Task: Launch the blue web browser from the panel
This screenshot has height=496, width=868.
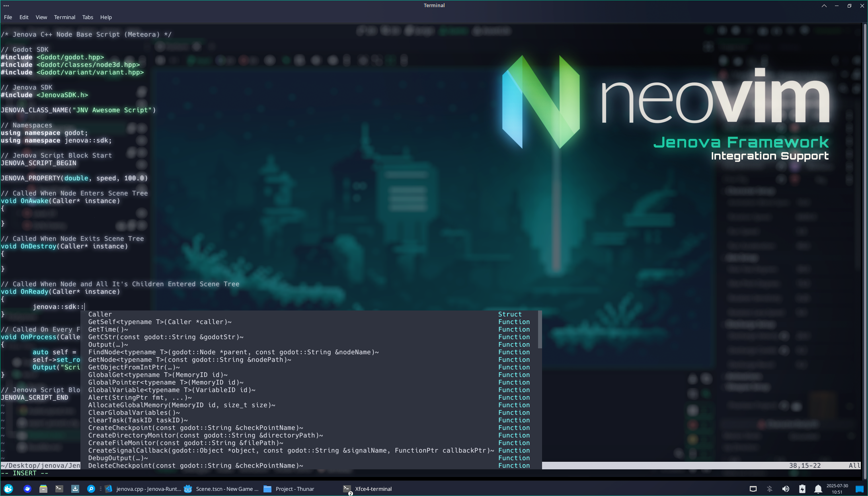Action: click(x=27, y=489)
